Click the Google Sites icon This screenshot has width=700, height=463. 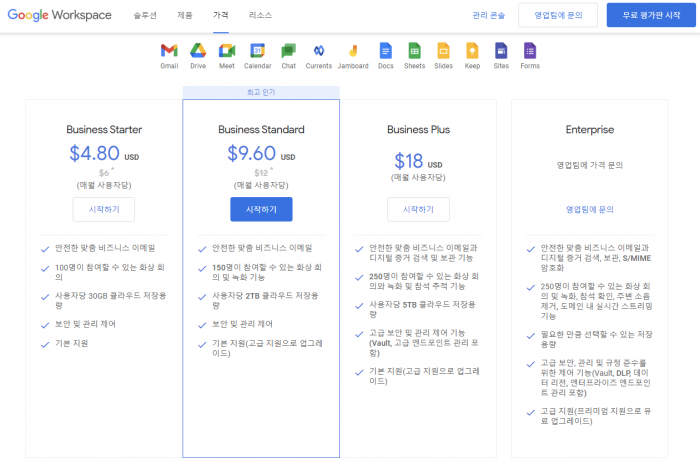501,50
